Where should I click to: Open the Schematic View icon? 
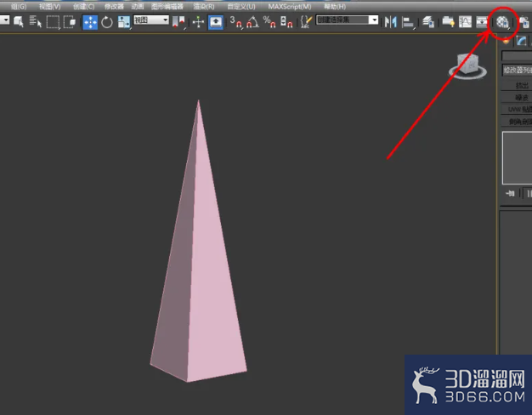pos(482,22)
